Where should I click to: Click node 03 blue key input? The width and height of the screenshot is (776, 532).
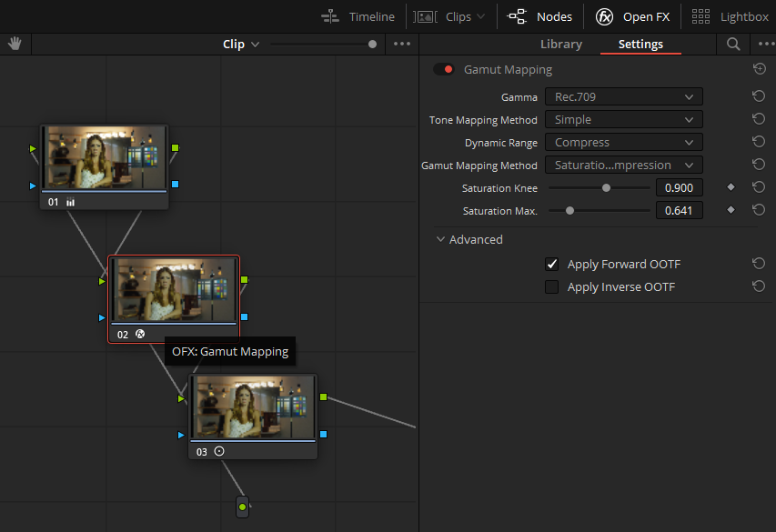point(181,435)
